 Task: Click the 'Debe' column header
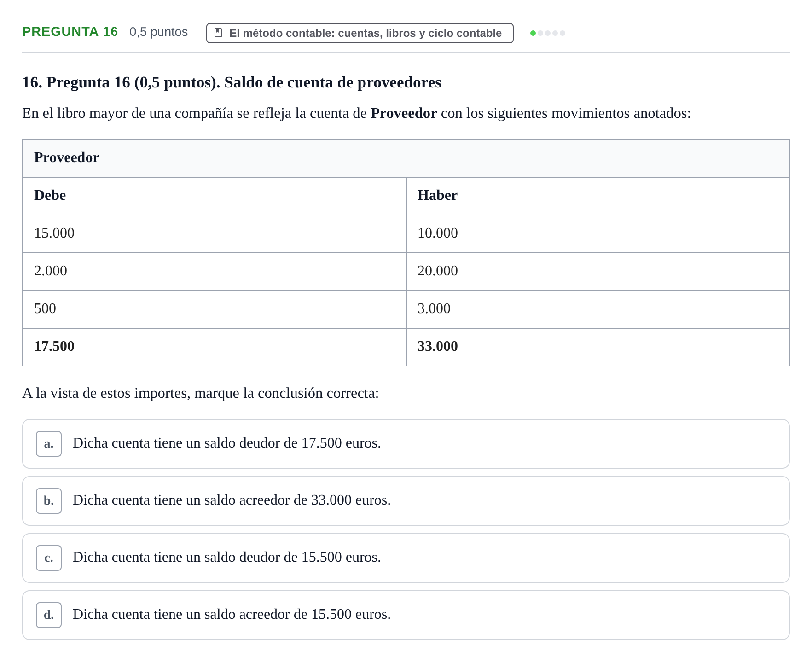click(215, 196)
